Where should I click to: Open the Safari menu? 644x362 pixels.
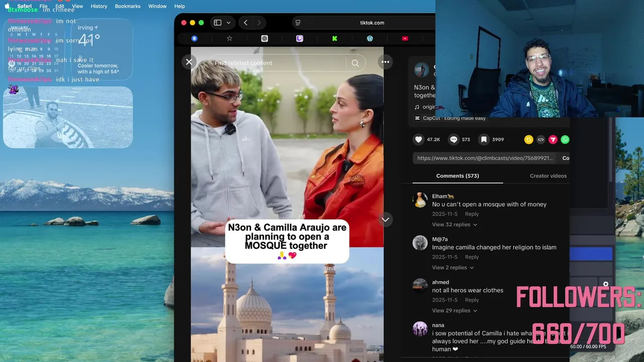coord(25,6)
